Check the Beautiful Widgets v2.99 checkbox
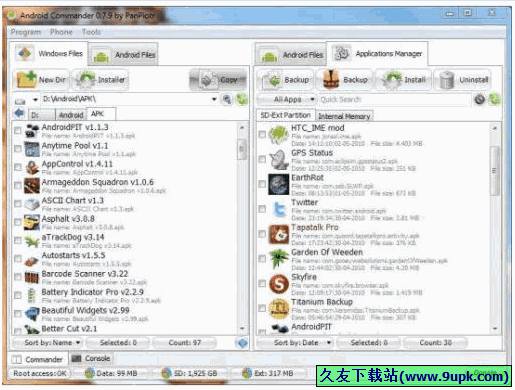This screenshot has height=390, width=515. click(x=18, y=314)
